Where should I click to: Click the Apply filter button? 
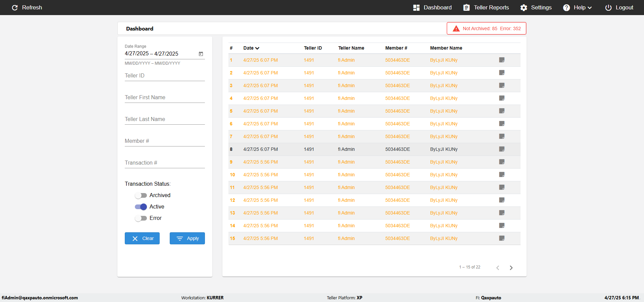(x=187, y=238)
